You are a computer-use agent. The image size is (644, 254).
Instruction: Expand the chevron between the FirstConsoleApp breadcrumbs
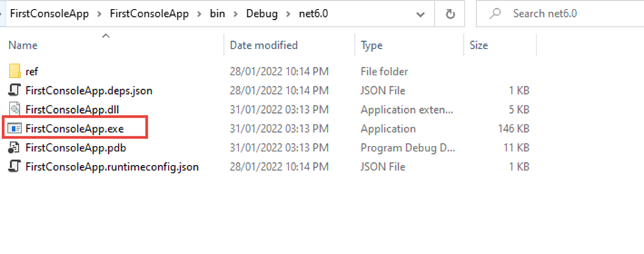[x=99, y=14]
